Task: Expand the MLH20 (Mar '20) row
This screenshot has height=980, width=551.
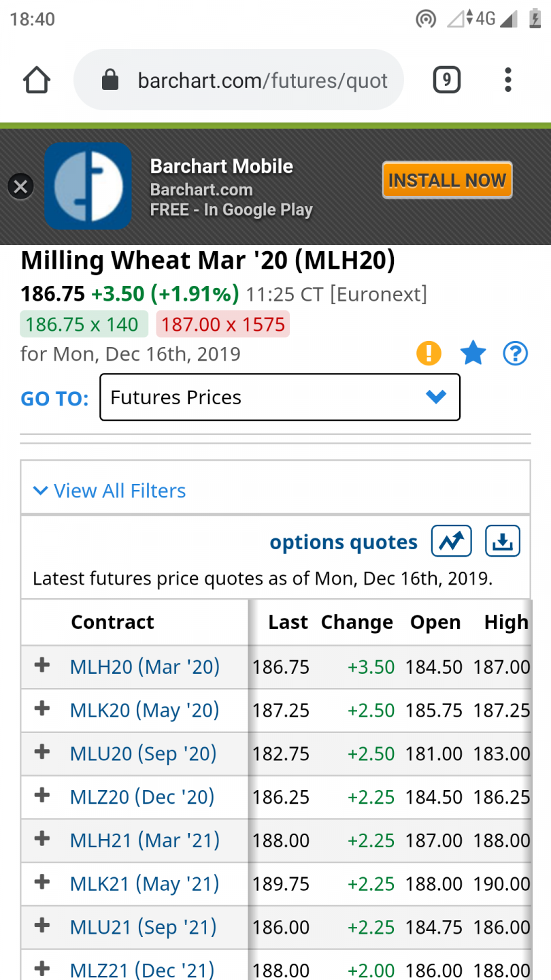Action: pos(42,666)
